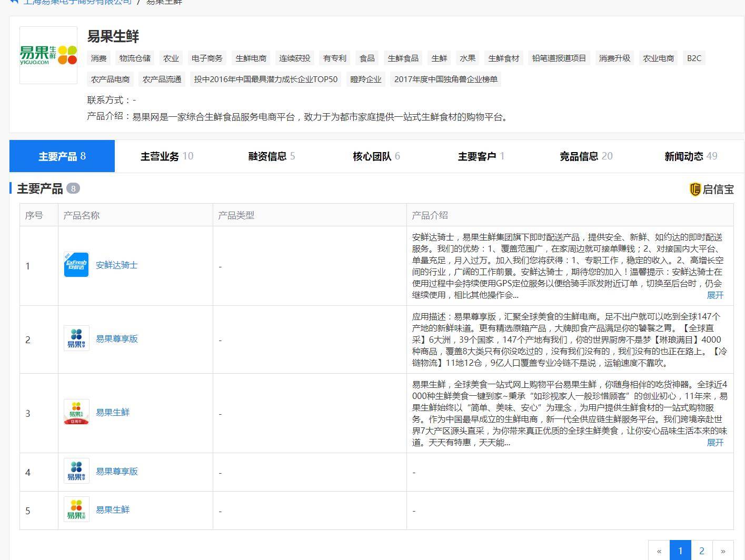Click the 消费升级 tag
This screenshot has width=745, height=560.
614,58
